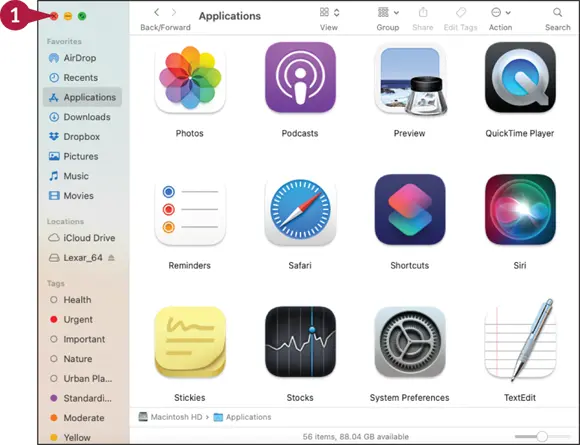Zoom the window with green button
580x445 pixels.
(x=82, y=16)
